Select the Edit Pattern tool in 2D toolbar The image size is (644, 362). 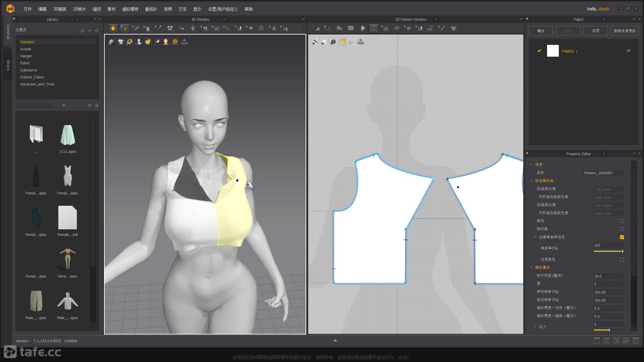pos(316,28)
